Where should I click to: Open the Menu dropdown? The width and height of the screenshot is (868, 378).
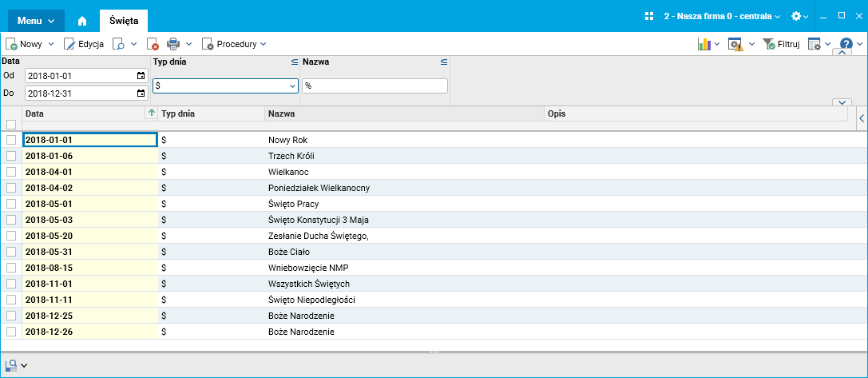tap(36, 21)
